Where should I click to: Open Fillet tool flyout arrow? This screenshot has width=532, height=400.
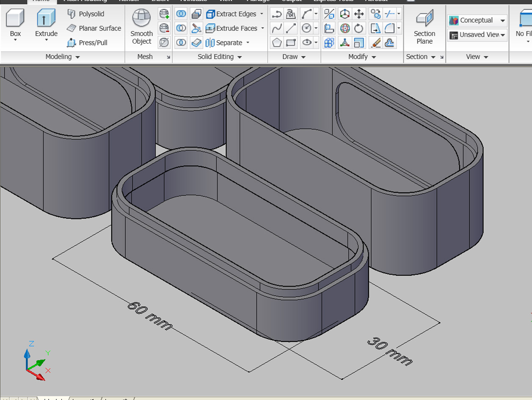pos(399,28)
